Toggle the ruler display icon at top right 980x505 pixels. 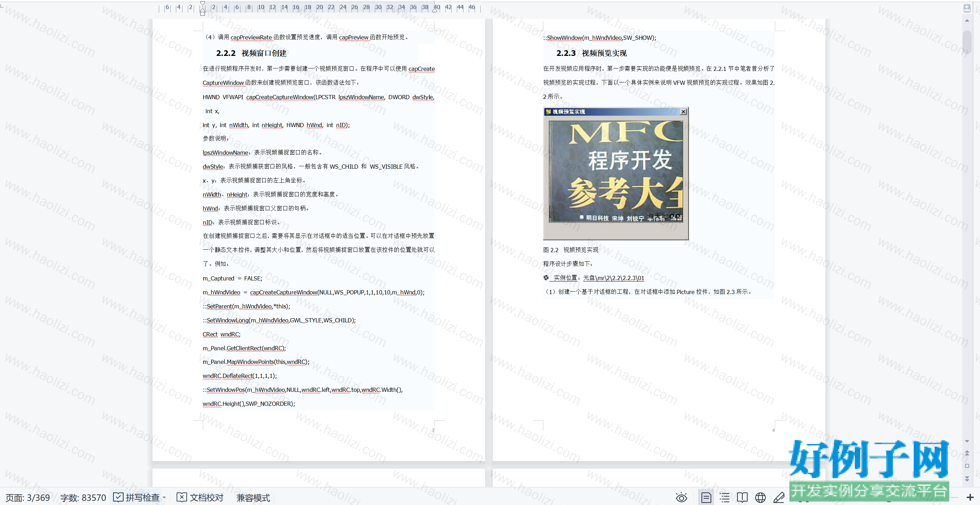pyautogui.click(x=967, y=8)
